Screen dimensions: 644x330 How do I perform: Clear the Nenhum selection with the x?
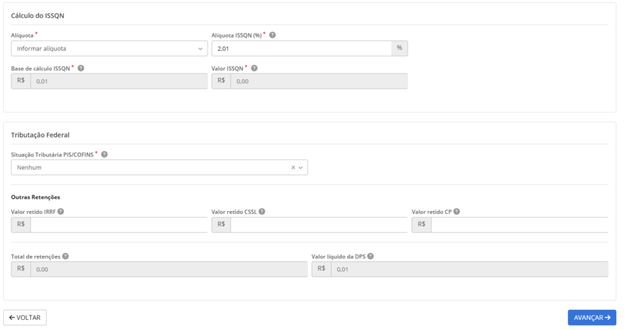click(293, 168)
